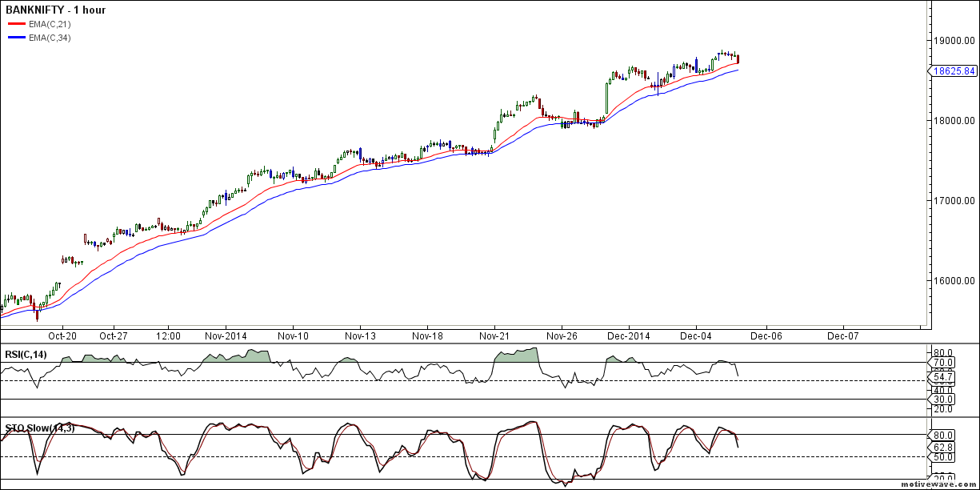Click the RSI(C,14) panel label
The width and height of the screenshot is (980, 490).
pyautogui.click(x=26, y=355)
